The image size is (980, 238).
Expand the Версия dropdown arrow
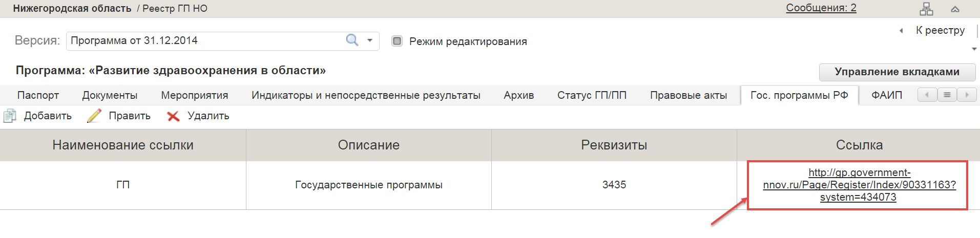coord(370,40)
